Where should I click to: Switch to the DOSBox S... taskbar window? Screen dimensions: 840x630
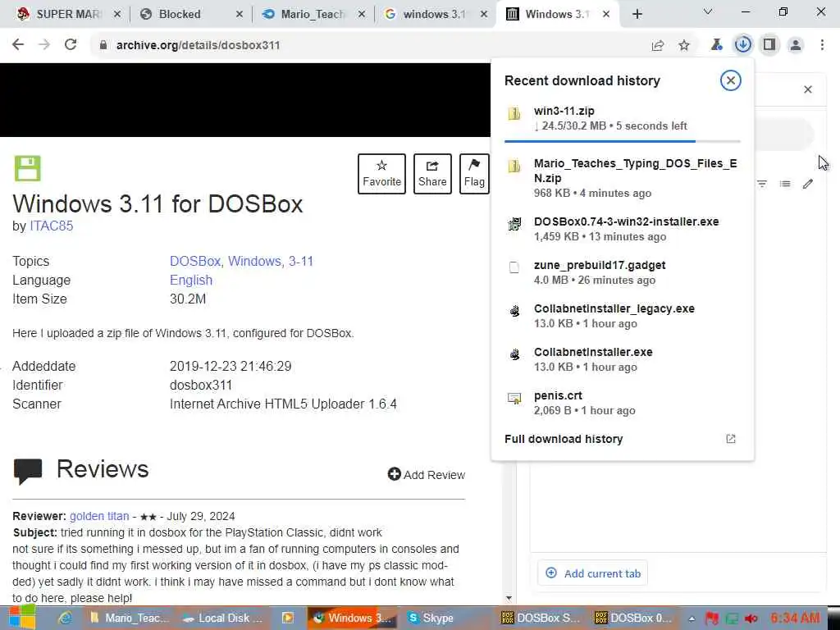(x=540, y=618)
